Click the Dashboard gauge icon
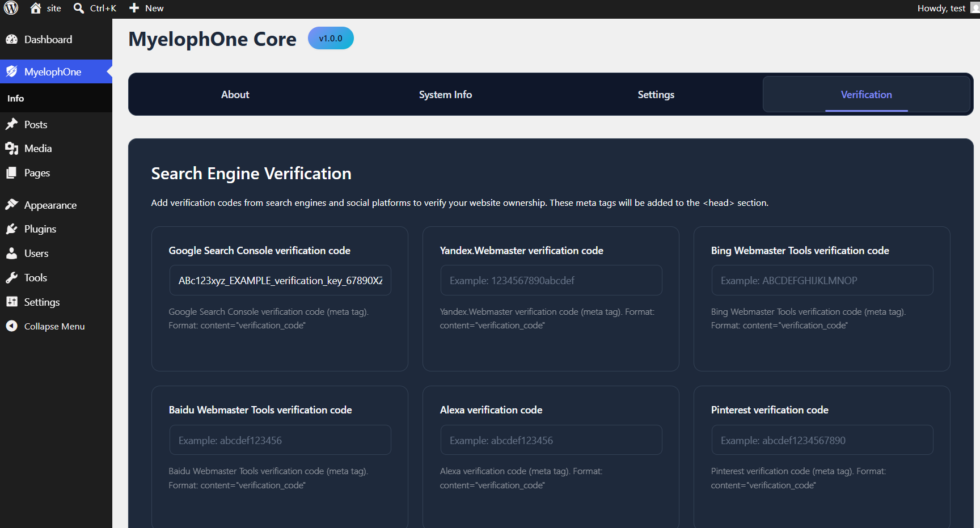Viewport: 980px width, 528px height. coord(12,39)
